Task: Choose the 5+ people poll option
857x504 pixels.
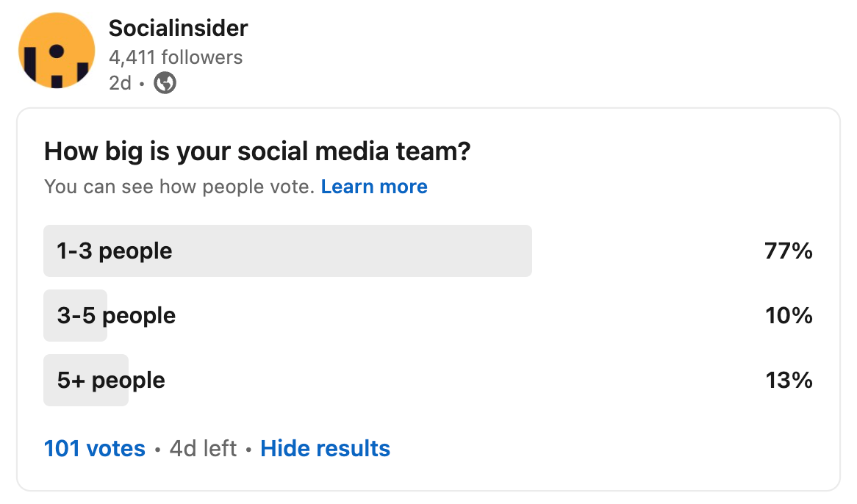Action: tap(428, 380)
